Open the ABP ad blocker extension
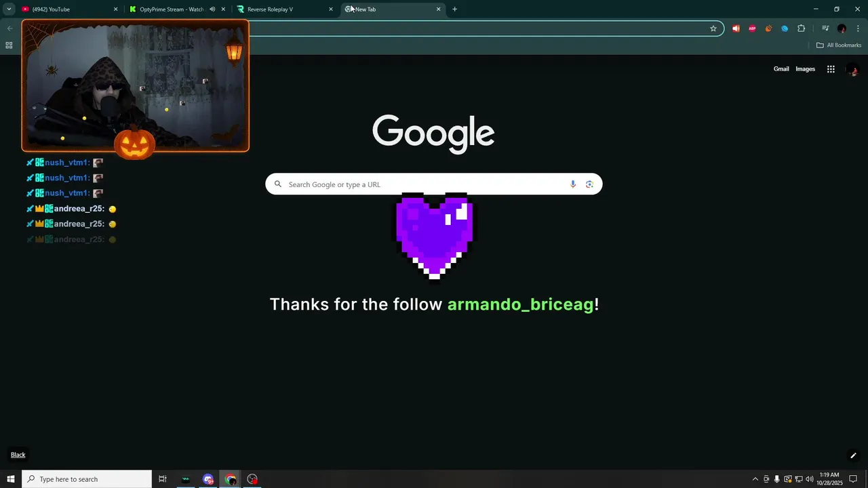This screenshot has height=488, width=868. point(752,28)
